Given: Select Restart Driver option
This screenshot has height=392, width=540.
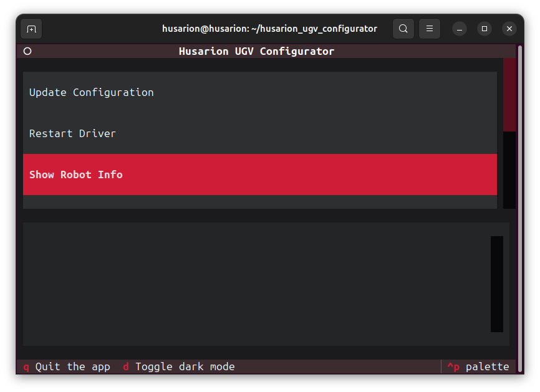Looking at the screenshot, I should tap(259, 133).
